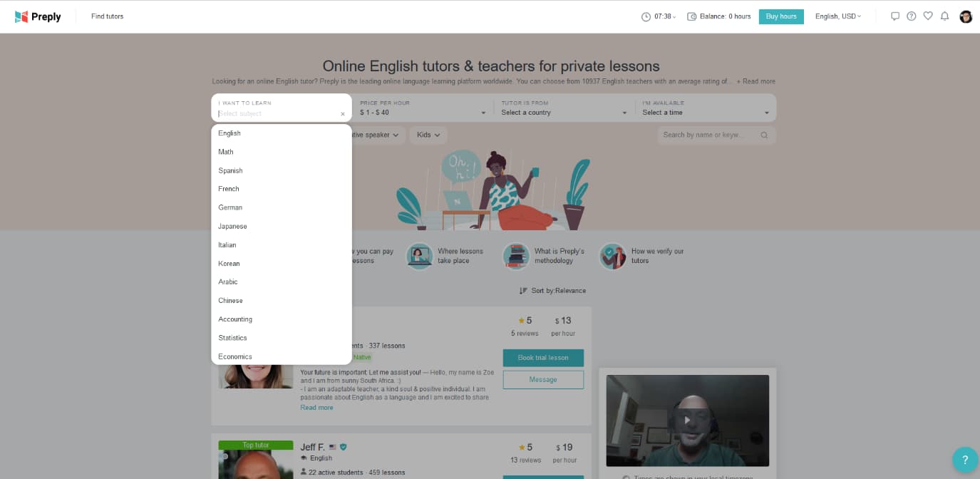Screen dimensions: 980x479
Task: Clear the subject field with the x icon
Action: point(343,114)
